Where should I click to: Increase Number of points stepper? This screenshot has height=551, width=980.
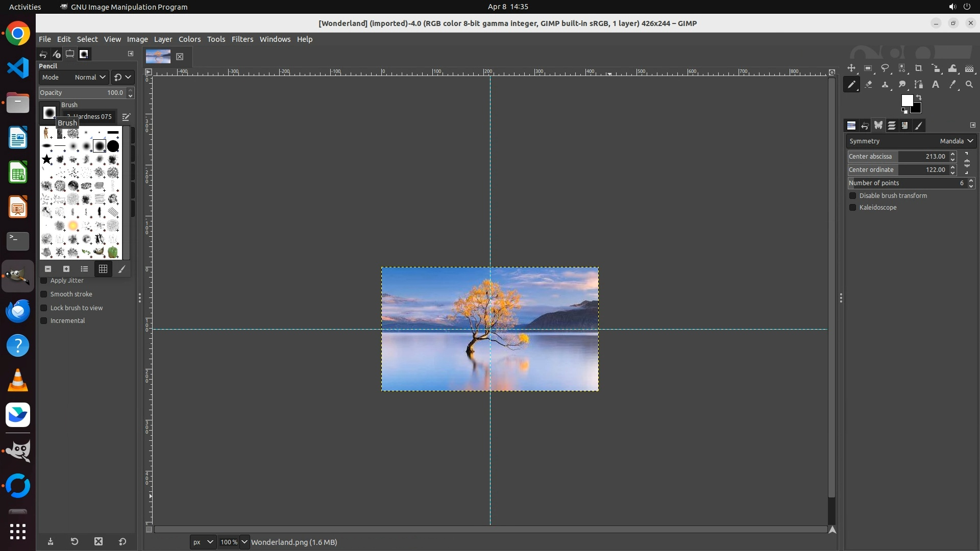pos(971,180)
